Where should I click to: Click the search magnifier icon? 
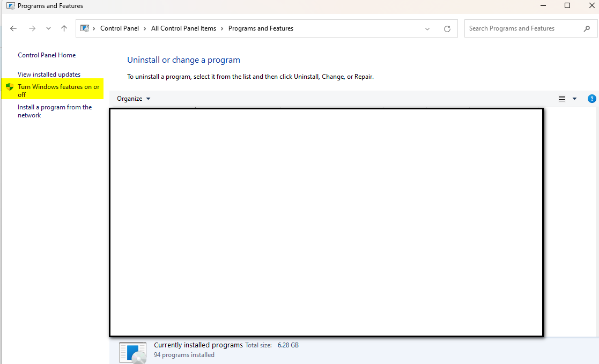587,28
